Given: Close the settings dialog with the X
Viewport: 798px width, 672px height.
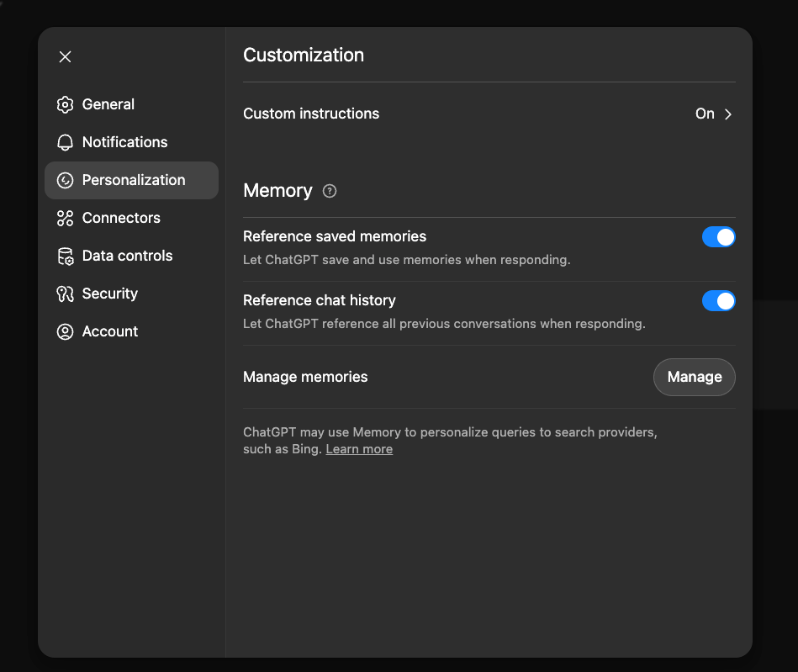Looking at the screenshot, I should point(65,56).
